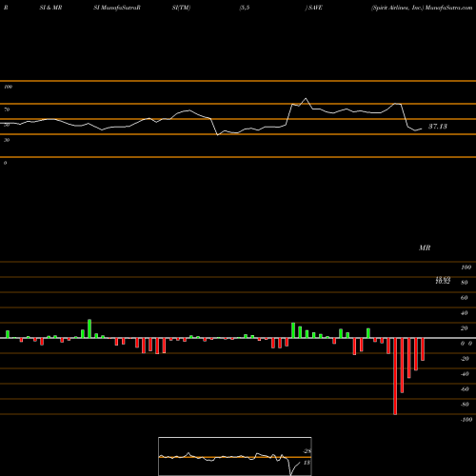Click the 80 label on MR axis
The width and height of the screenshot is (476, 476).
(465, 283)
